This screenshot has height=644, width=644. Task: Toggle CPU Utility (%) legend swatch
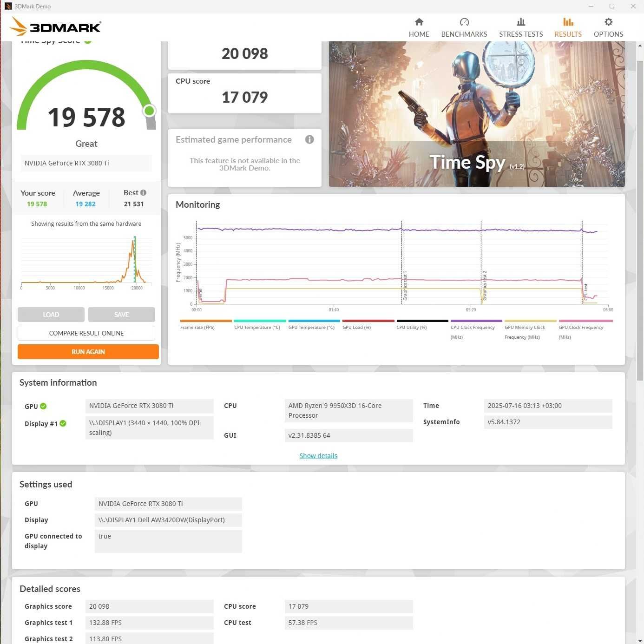(x=422, y=321)
